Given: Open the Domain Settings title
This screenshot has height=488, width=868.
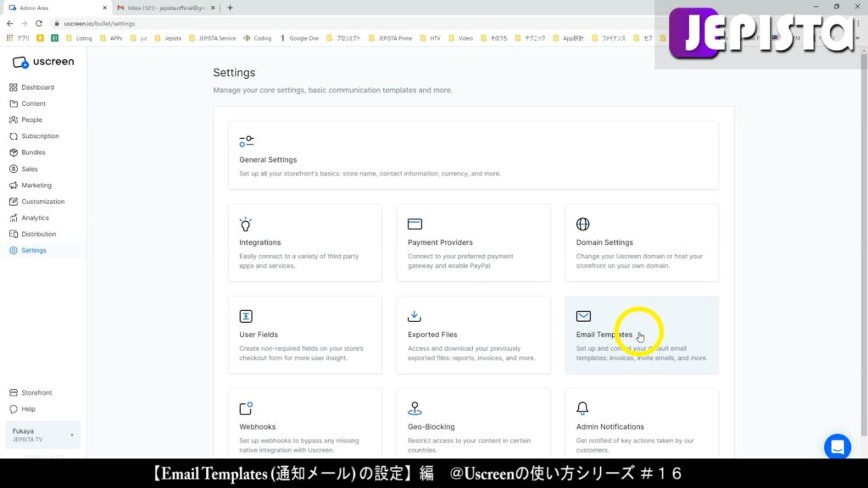Looking at the screenshot, I should (x=604, y=242).
